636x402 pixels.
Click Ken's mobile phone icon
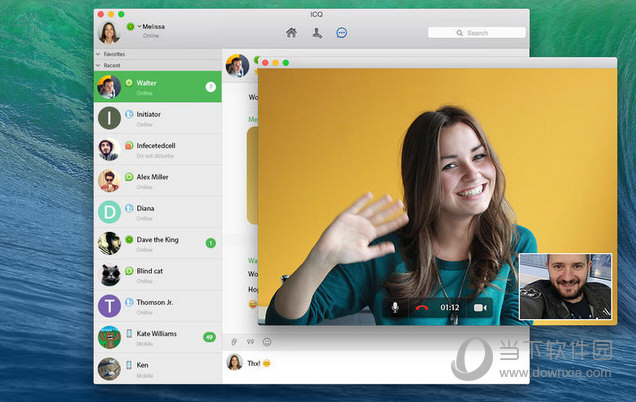(x=129, y=365)
